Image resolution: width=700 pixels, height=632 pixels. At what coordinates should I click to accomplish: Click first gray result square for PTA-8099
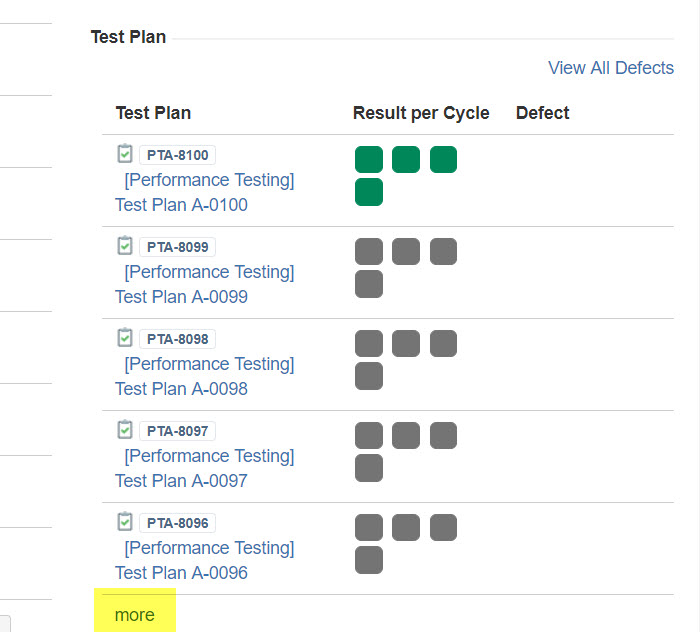(369, 252)
